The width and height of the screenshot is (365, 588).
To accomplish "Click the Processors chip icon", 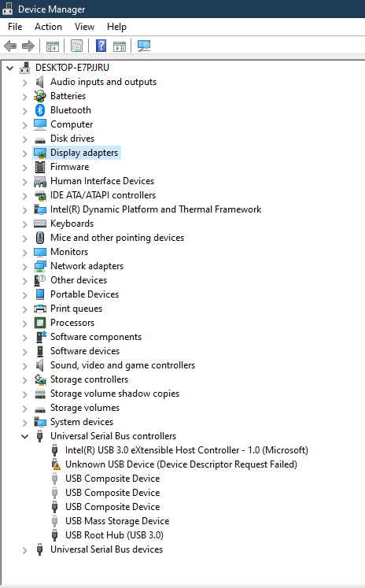I will 40,323.
